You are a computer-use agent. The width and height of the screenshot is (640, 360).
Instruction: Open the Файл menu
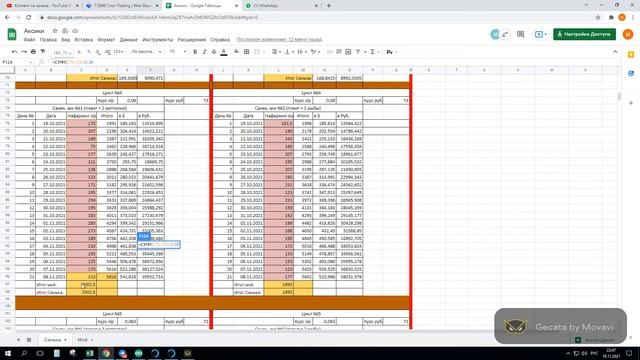coord(29,40)
